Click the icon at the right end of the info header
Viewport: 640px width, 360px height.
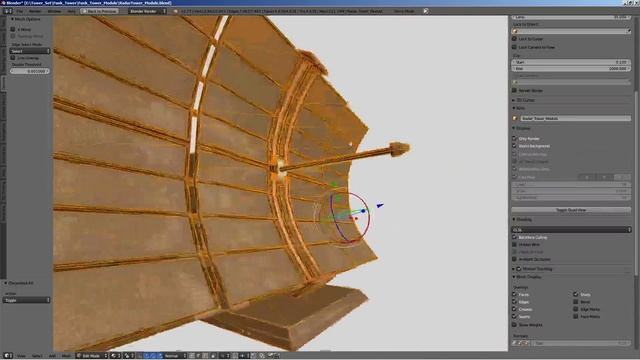click(x=426, y=11)
